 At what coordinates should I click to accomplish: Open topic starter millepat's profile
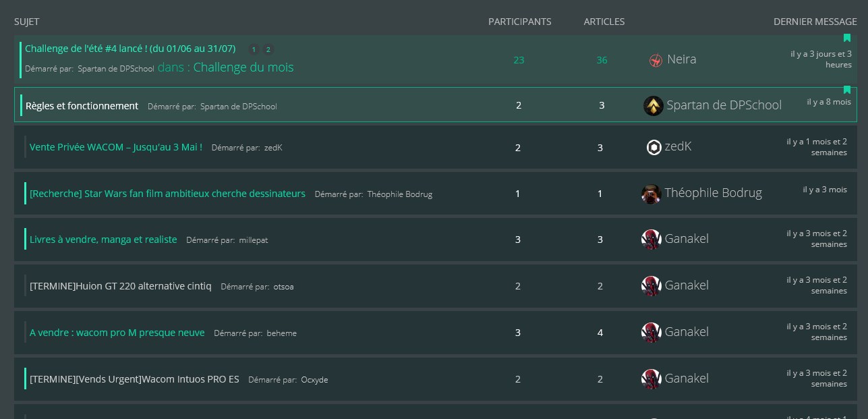[x=253, y=240]
